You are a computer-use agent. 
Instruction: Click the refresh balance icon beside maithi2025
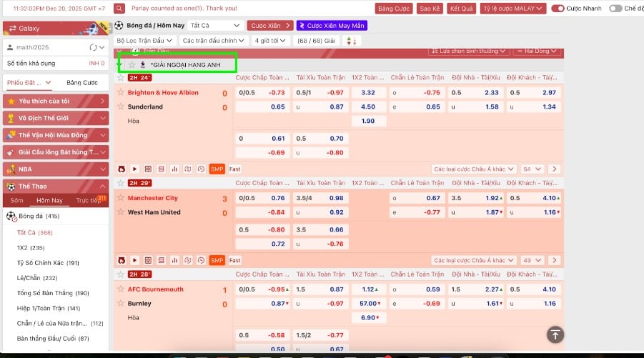click(93, 47)
